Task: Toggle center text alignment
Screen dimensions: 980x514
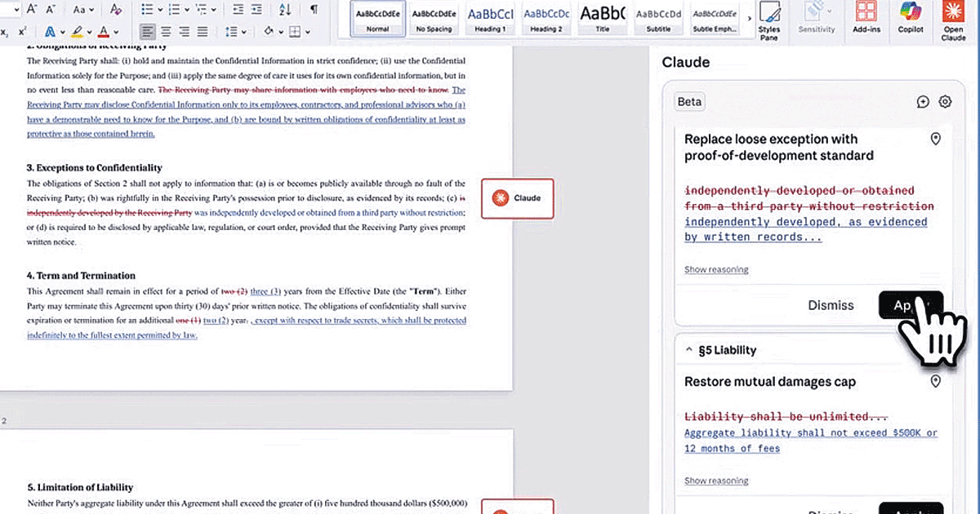Action: (166, 32)
